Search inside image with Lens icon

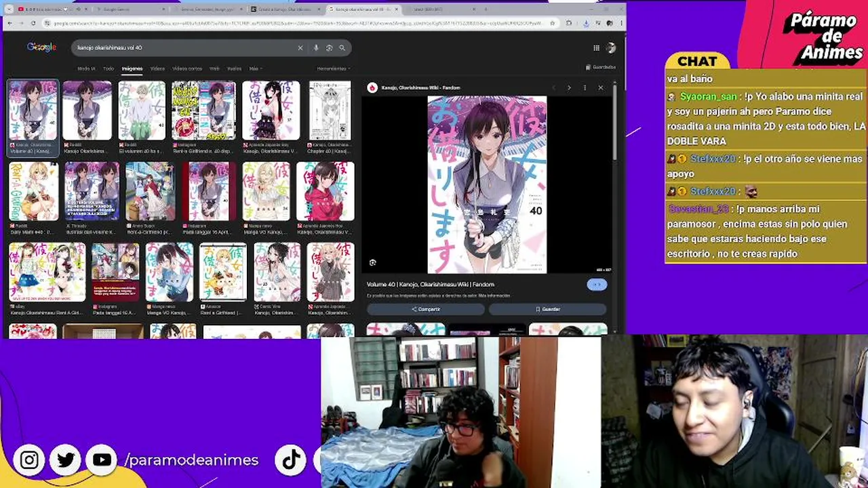tap(372, 262)
